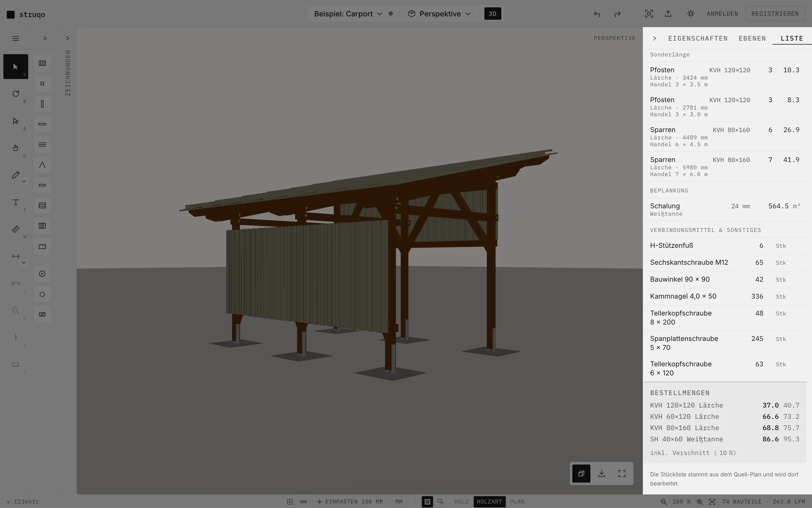Select the Holz color mode

(461, 502)
